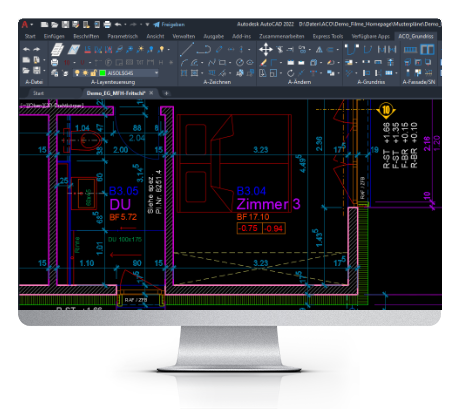Click the A-Layersteuerung panel title

pyautogui.click(x=113, y=82)
